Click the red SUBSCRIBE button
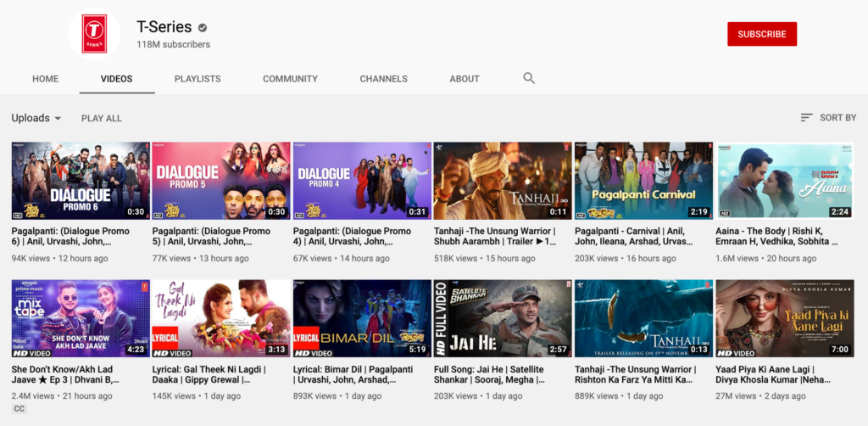This screenshot has height=426, width=868. pyautogui.click(x=762, y=34)
